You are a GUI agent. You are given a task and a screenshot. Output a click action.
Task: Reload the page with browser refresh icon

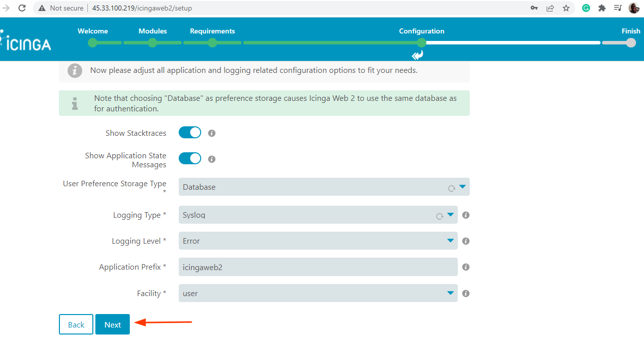click(x=22, y=8)
